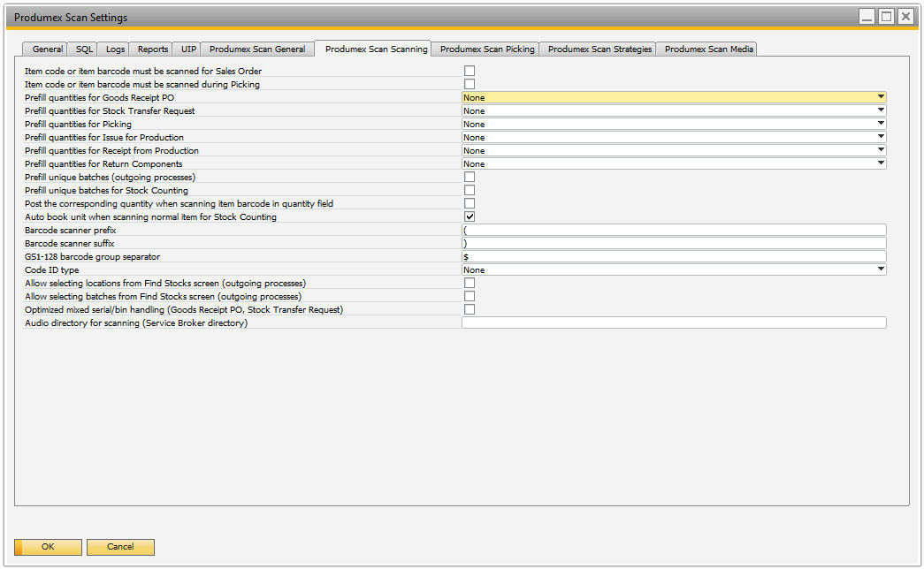The width and height of the screenshot is (924, 569).
Task: Switch to the SQL tab
Action: 84,49
